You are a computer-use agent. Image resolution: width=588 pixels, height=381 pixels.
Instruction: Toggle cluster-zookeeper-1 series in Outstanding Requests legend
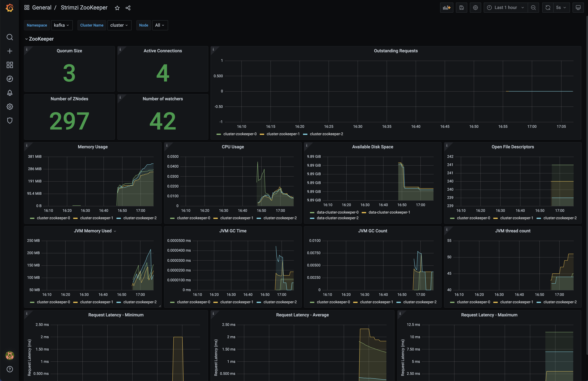tap(283, 134)
